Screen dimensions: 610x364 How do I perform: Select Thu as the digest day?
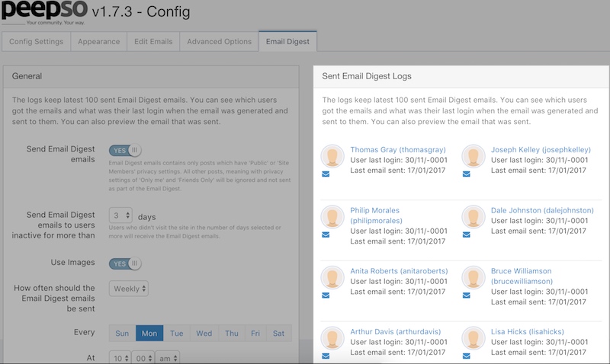232,334
